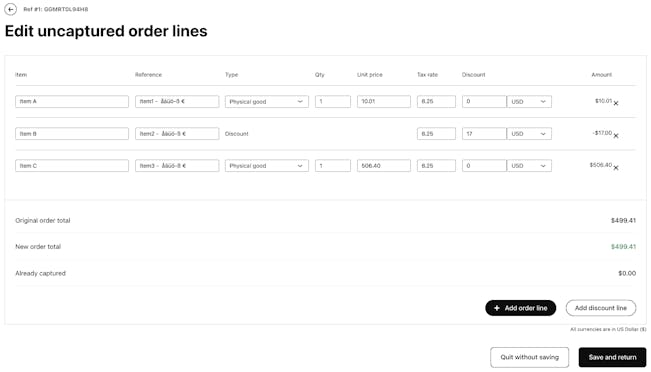Focus the Item A name field
Screen dimensions: 651x372
point(72,102)
